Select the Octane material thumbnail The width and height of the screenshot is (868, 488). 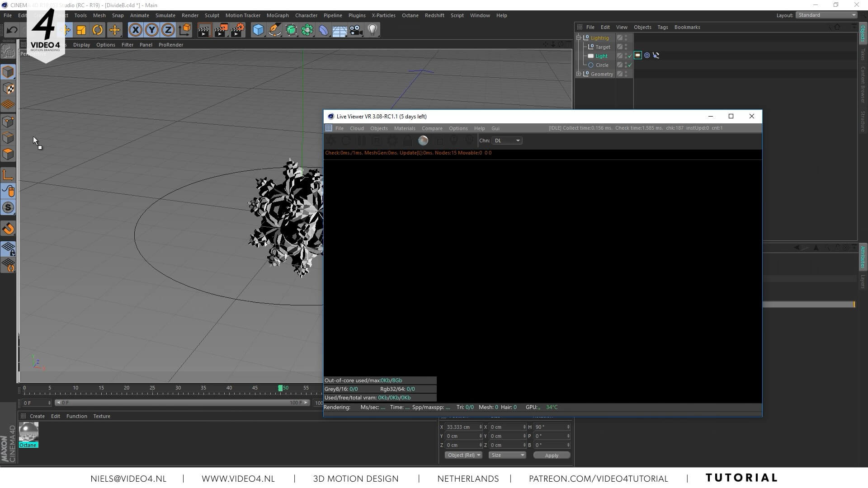tap(28, 432)
